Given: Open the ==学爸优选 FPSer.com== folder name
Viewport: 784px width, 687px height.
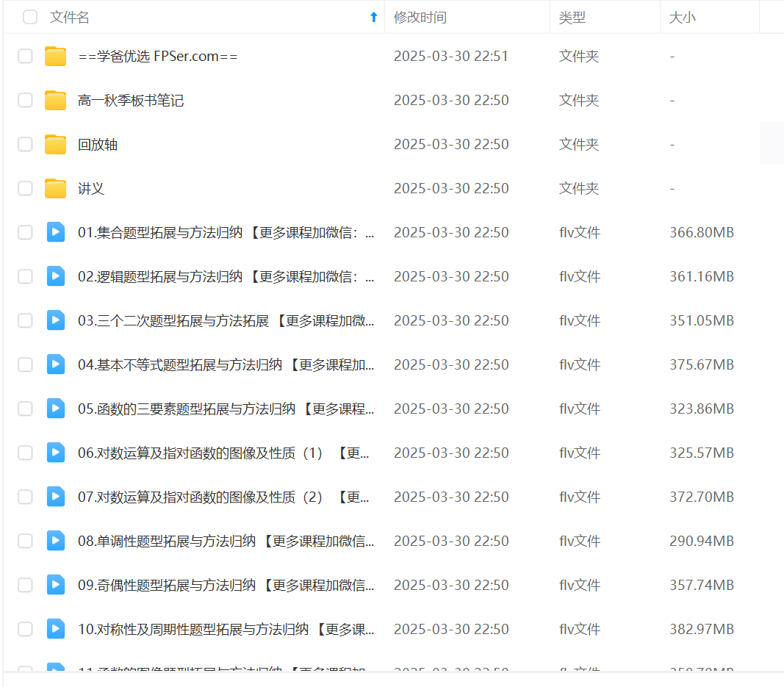Looking at the screenshot, I should tap(157, 56).
